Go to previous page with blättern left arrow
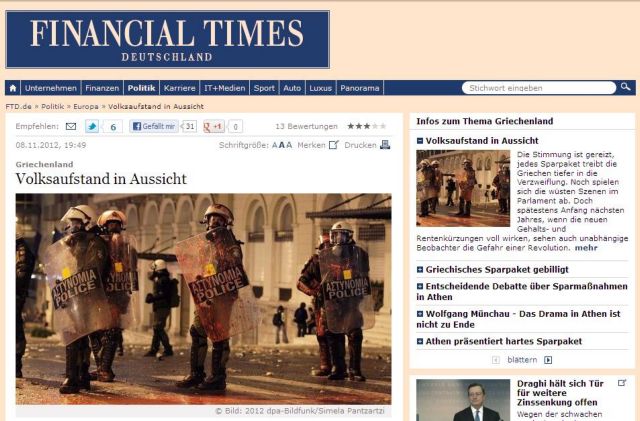The width and height of the screenshot is (640, 421). click(x=496, y=360)
